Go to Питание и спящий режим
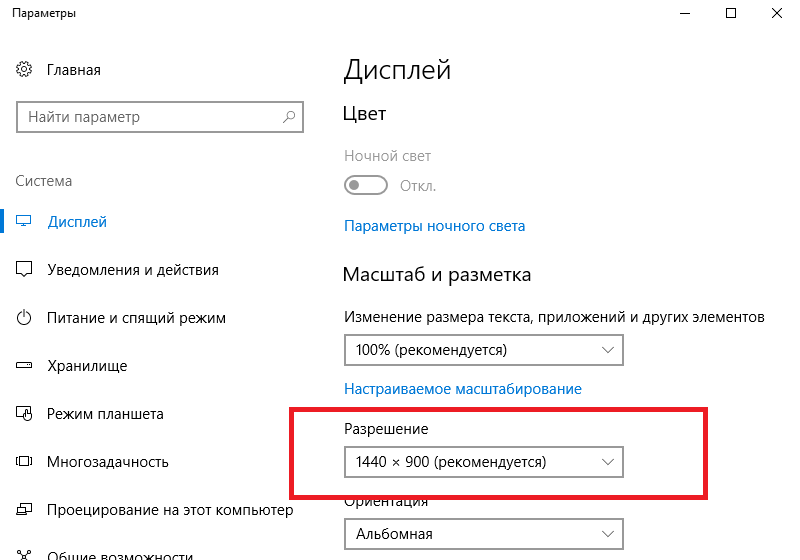 tap(136, 318)
